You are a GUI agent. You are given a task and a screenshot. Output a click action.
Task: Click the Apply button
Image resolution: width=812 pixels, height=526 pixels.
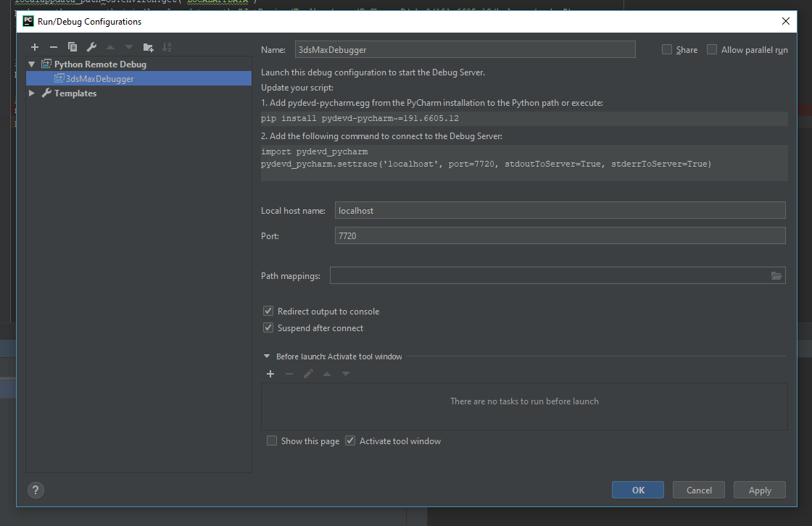760,490
